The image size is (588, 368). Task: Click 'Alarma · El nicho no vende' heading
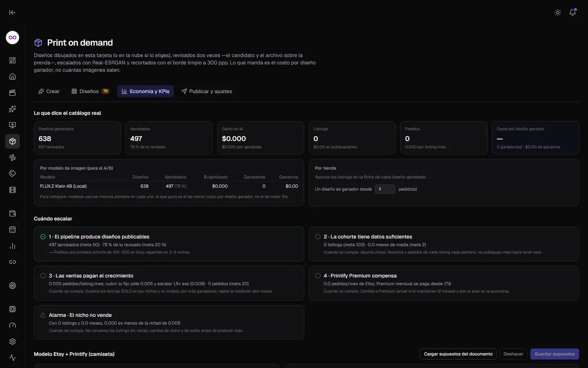point(80,315)
